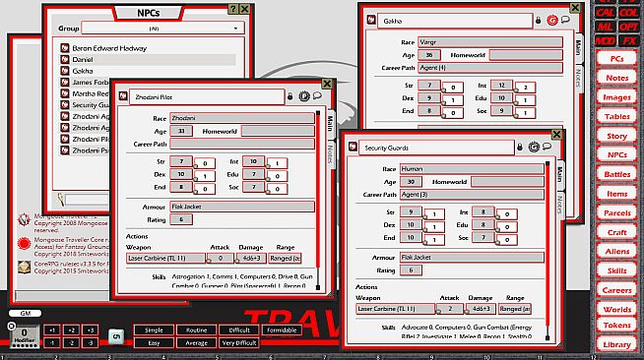Image resolution: width=644 pixels, height=360 pixels.
Task: Click the small reset icon above the Modifier box
Action: [11, 327]
